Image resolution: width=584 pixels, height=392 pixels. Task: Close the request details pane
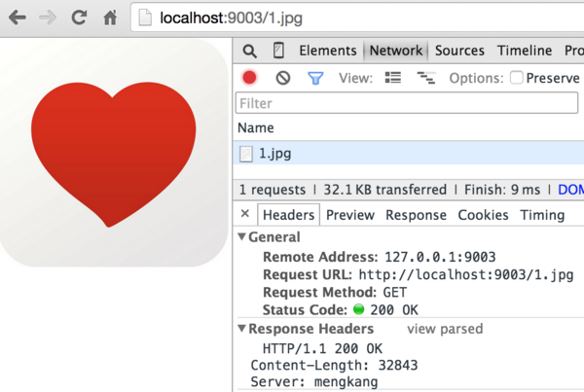(x=245, y=214)
